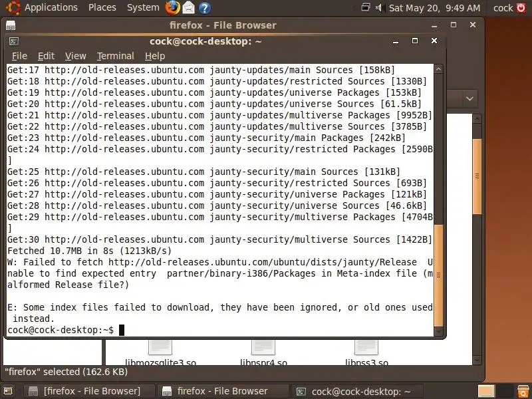Switch to firefox - File Browser taskbar entry
Screen dimensions: 532x399
tap(222, 391)
